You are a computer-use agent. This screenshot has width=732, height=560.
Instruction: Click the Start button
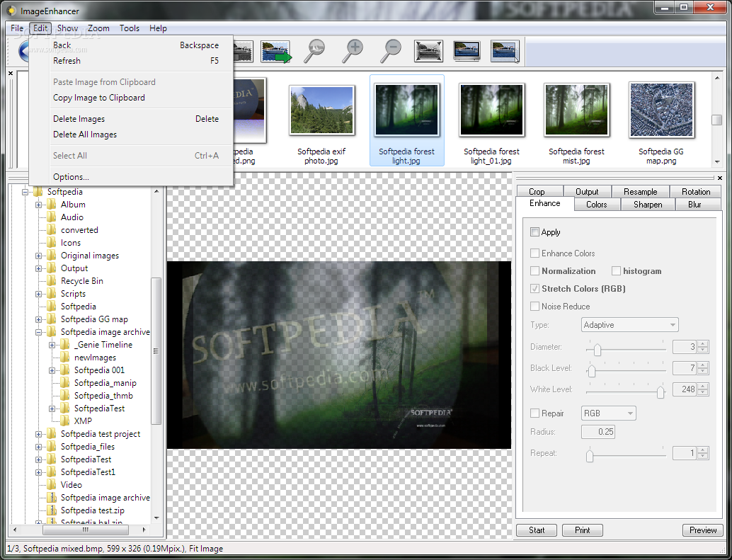coord(537,530)
